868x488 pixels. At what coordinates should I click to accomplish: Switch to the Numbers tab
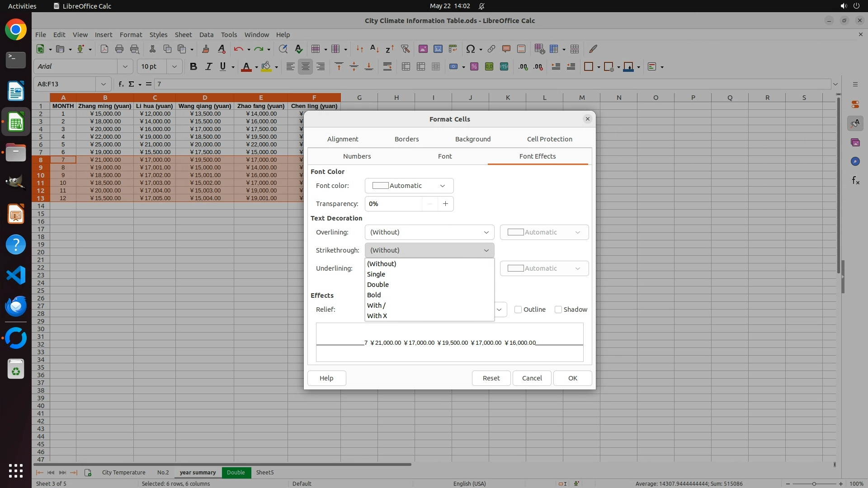click(x=357, y=156)
